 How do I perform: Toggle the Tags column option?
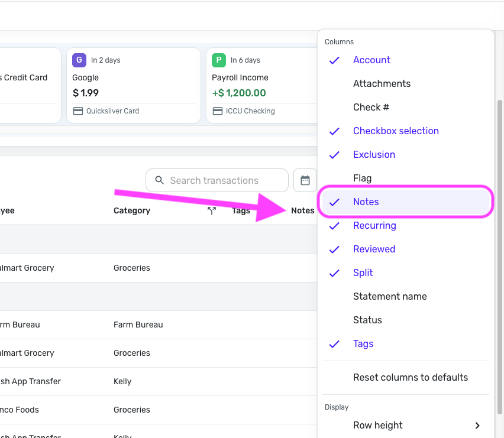pyautogui.click(x=406, y=344)
